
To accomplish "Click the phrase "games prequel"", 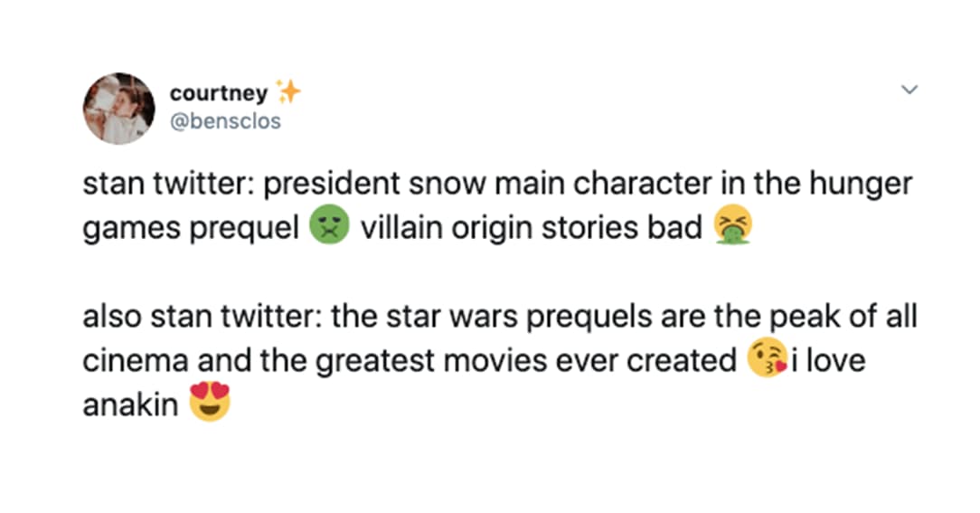I will (191, 228).
